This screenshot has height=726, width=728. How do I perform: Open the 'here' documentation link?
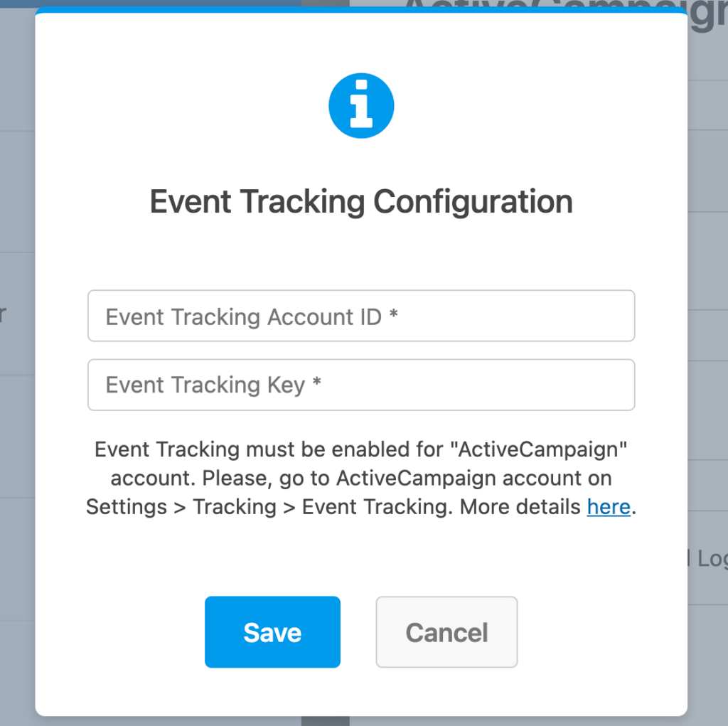point(609,506)
